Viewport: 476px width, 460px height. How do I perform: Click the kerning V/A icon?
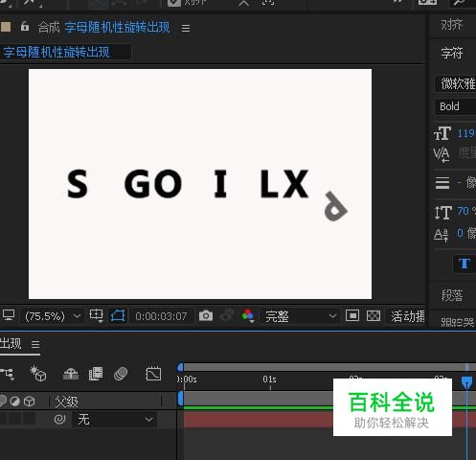coord(442,154)
